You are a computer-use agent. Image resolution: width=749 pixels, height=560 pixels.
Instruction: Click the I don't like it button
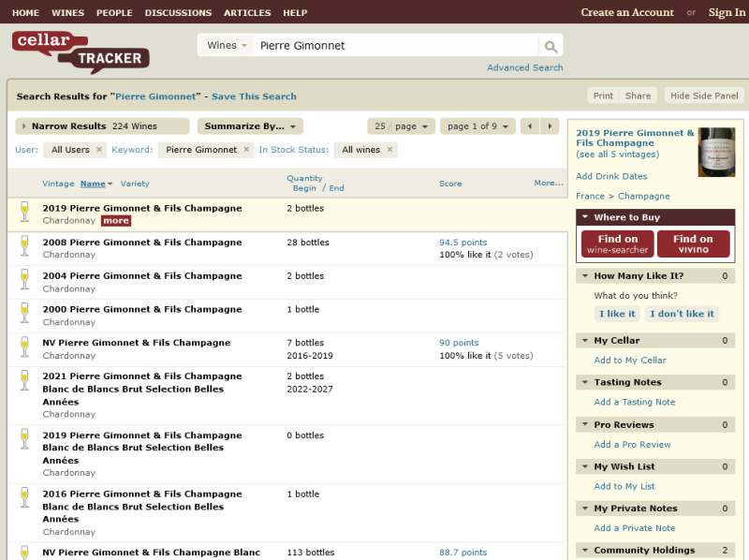click(682, 314)
